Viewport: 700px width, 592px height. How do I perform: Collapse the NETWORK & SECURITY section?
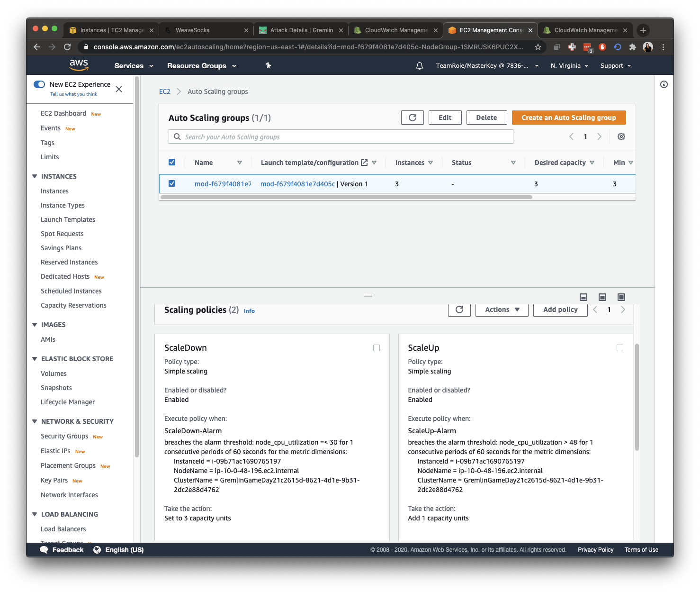[35, 421]
